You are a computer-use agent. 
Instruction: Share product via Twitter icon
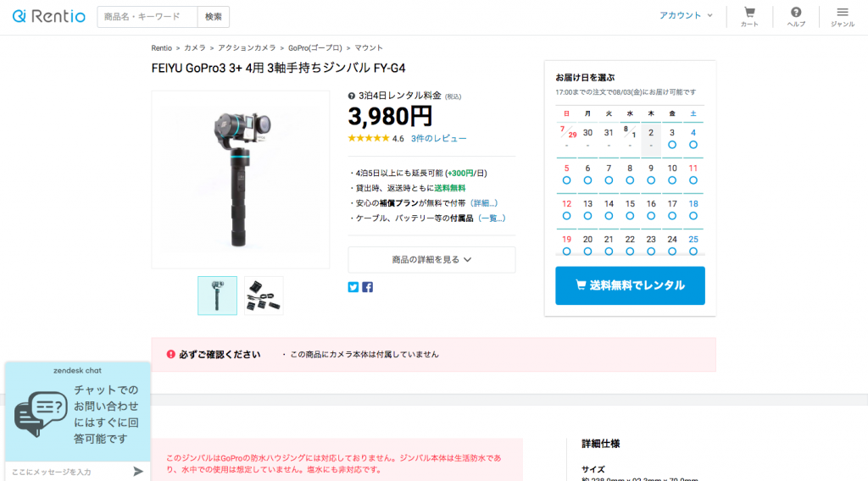coord(353,287)
